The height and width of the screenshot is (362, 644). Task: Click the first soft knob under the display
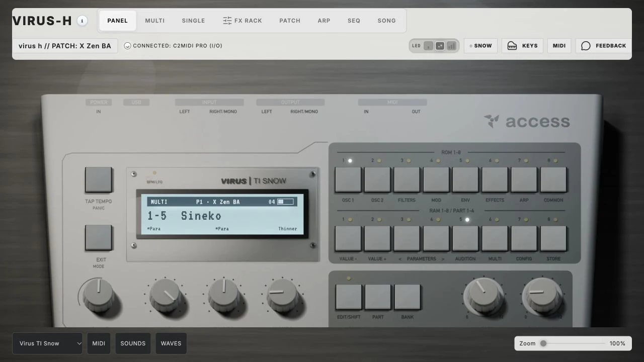166,295
